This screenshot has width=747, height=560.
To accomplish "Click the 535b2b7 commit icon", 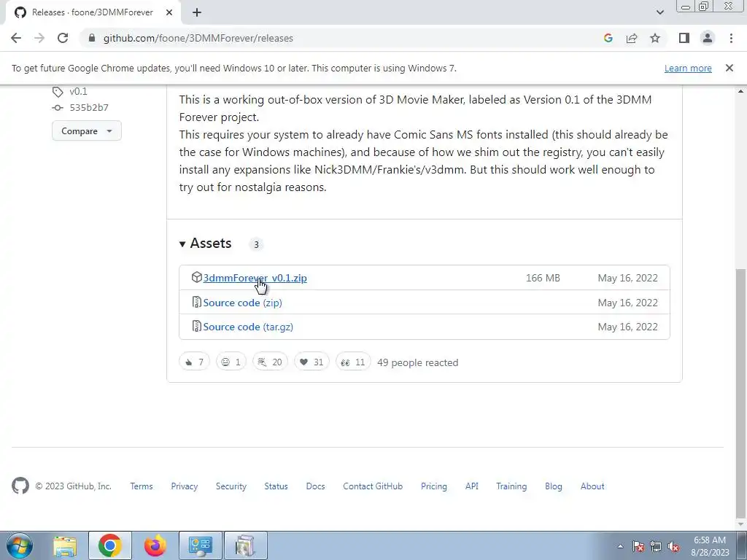I will click(58, 108).
